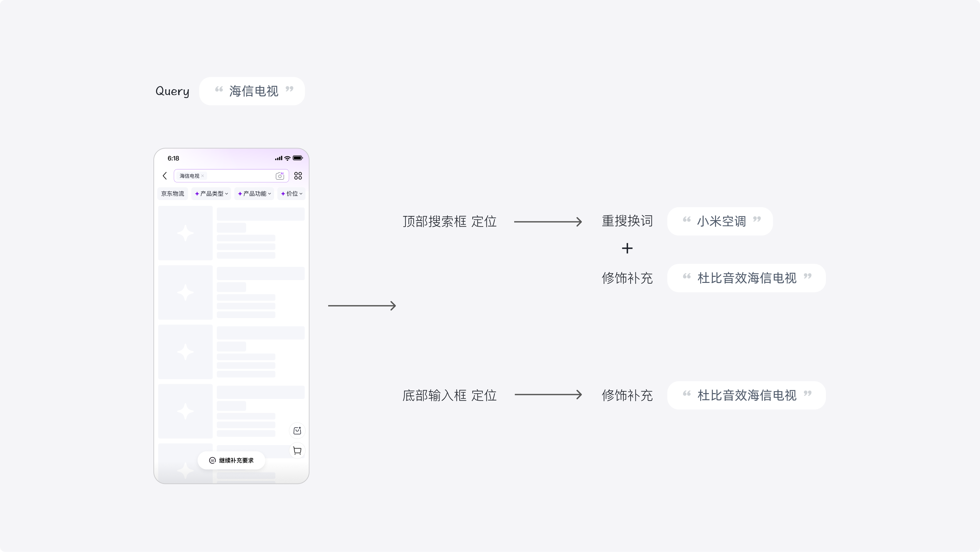Click the 小米空调 query pill
The height and width of the screenshot is (552, 980).
720,221
